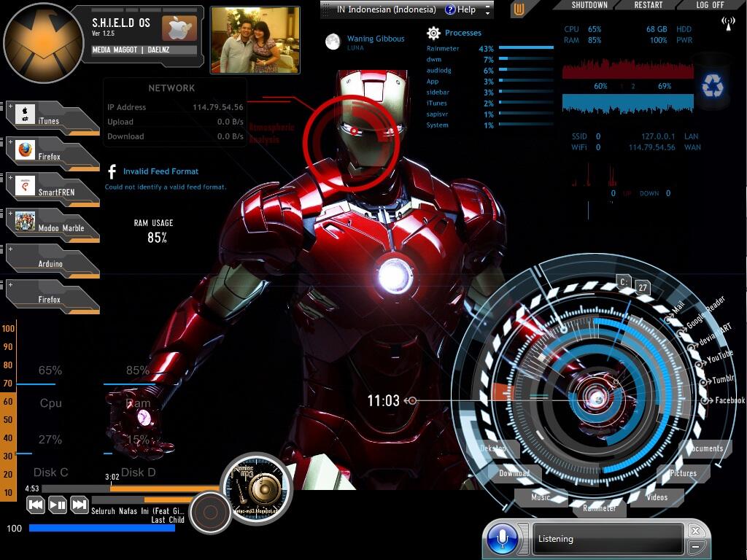Click the album art speaker disc
The height and width of the screenshot is (560, 747).
click(258, 489)
